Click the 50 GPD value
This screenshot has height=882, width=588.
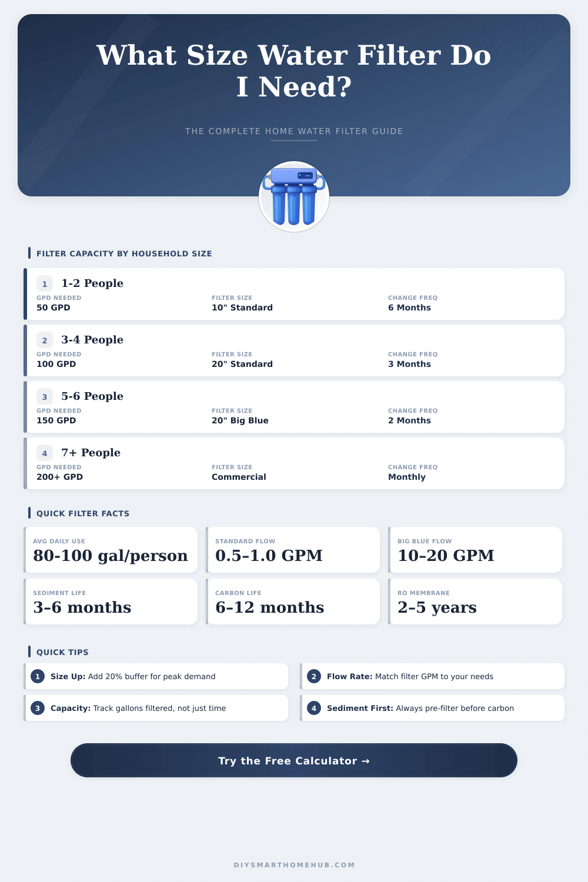click(x=54, y=308)
